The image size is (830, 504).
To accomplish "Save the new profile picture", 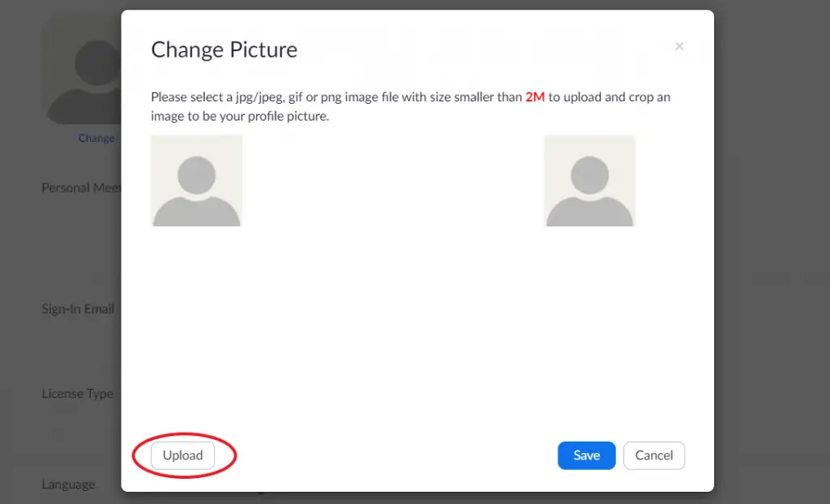I will click(x=586, y=455).
